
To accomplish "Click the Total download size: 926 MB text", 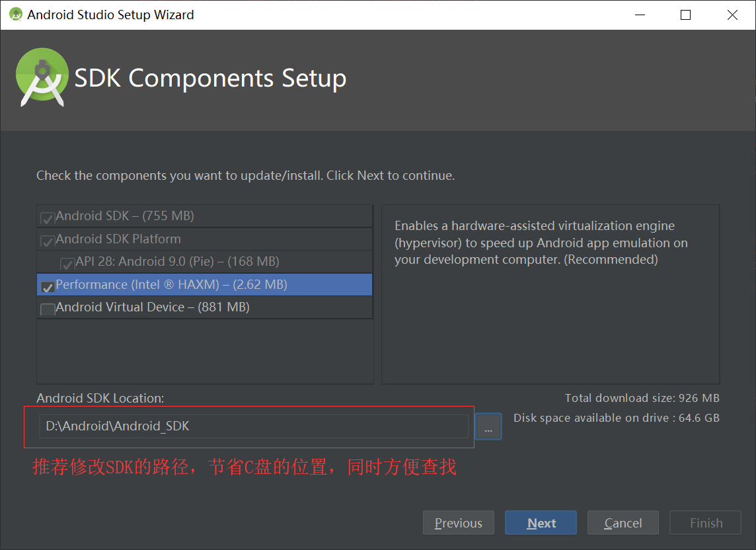I will point(642,398).
